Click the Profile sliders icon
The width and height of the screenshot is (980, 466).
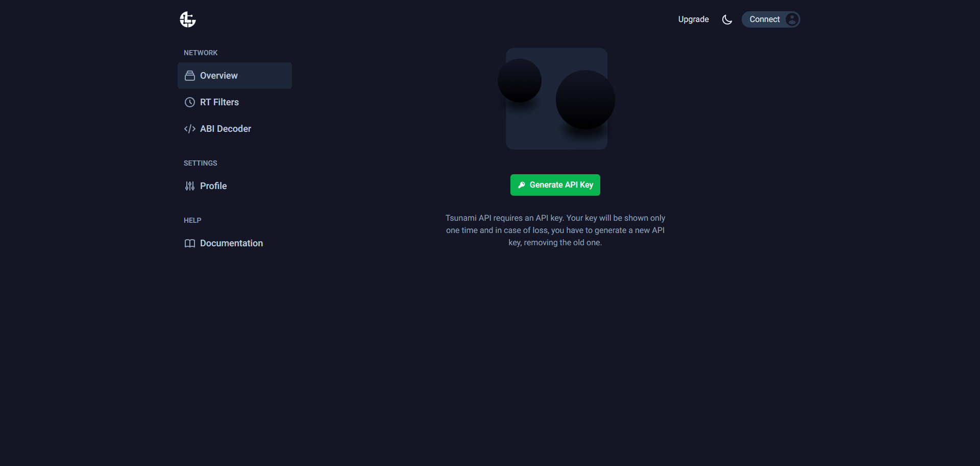(190, 186)
